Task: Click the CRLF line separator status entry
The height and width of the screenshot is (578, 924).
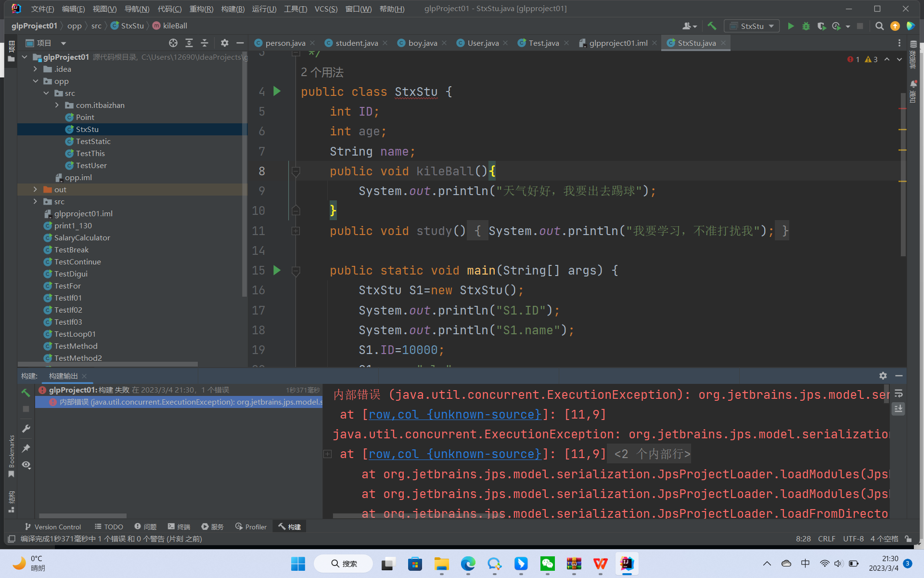Action: pos(827,539)
